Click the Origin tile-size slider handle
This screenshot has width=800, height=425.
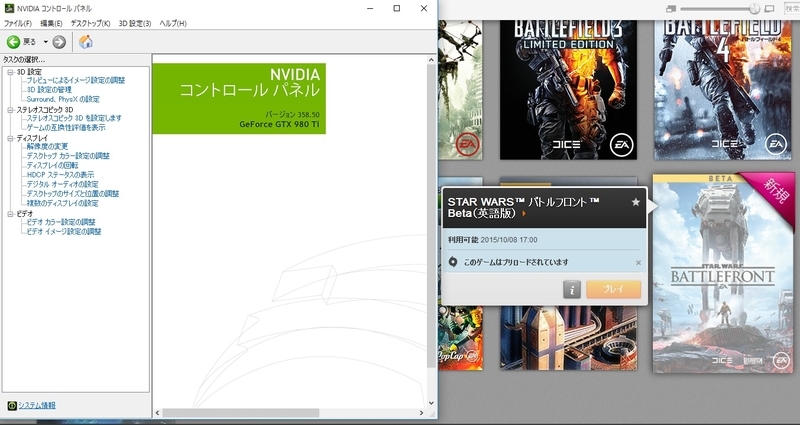(x=755, y=9)
